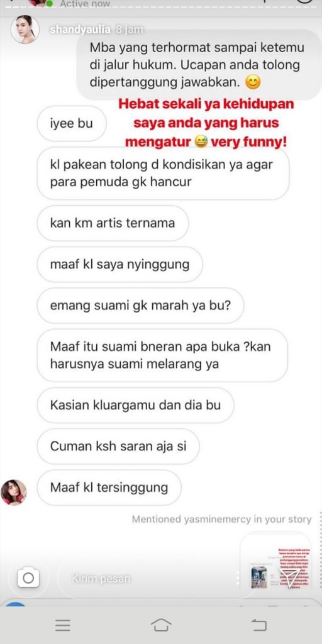The height and width of the screenshot is (644, 322).
Task: Select "Cuman ksh saran aja si" bubble
Action: (118, 446)
